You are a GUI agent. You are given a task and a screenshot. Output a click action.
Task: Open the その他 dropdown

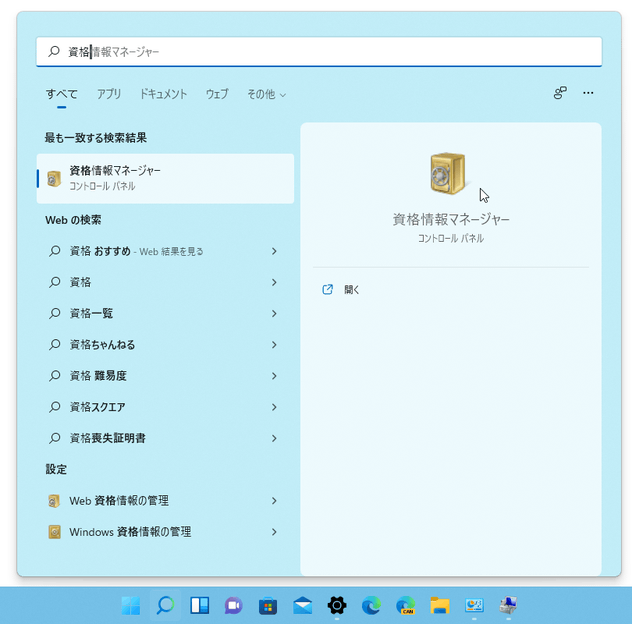[266, 94]
